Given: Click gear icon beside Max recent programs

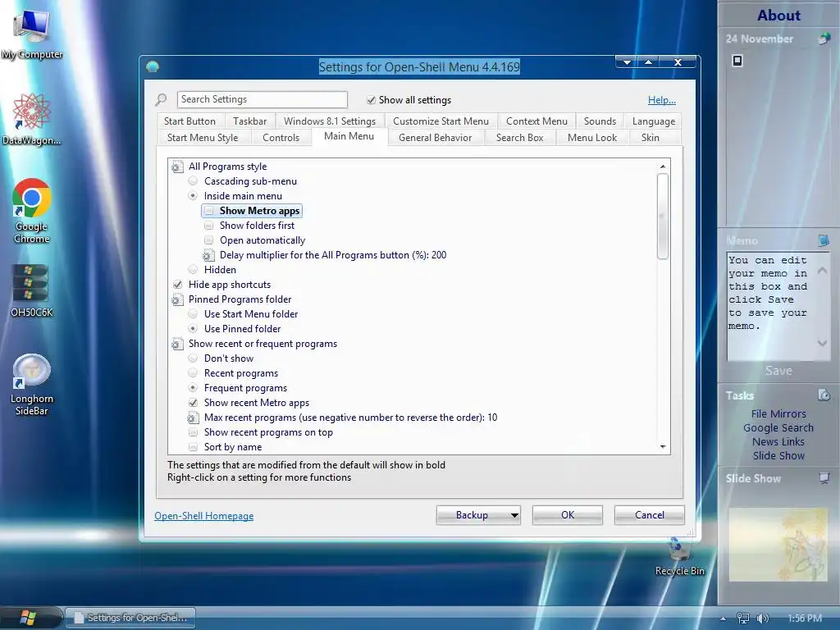Looking at the screenshot, I should (192, 418).
